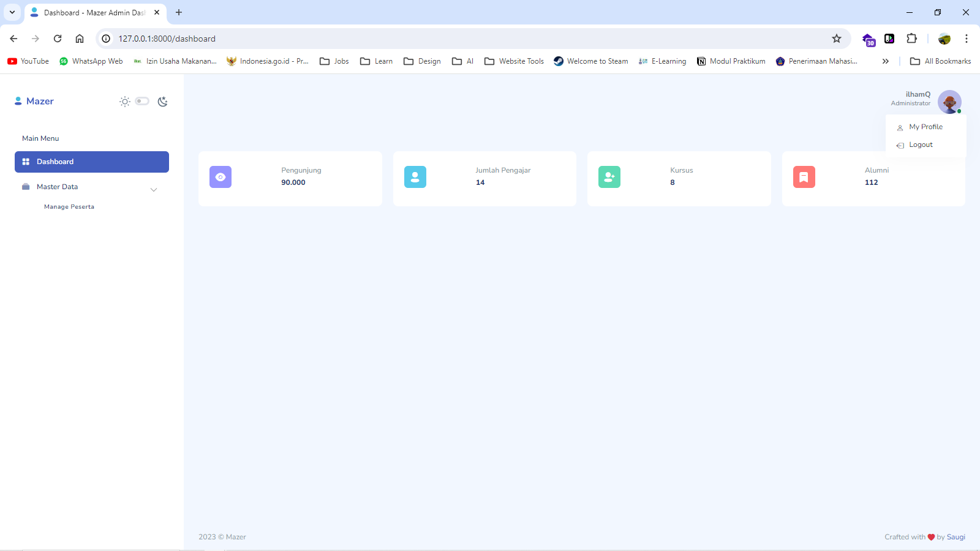980x551 pixels.
Task: Toggle the dark mode switch
Action: 142,101
